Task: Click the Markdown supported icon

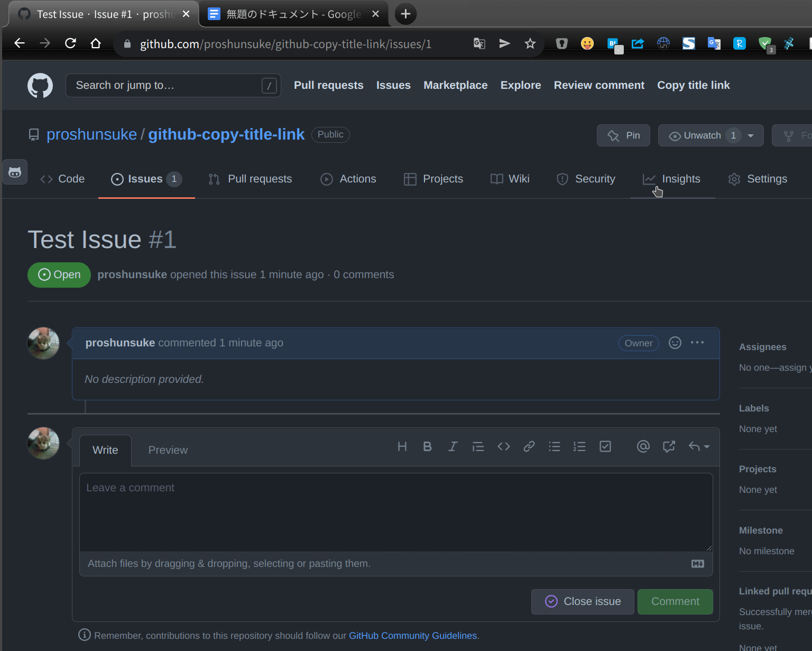Action: coord(698,564)
